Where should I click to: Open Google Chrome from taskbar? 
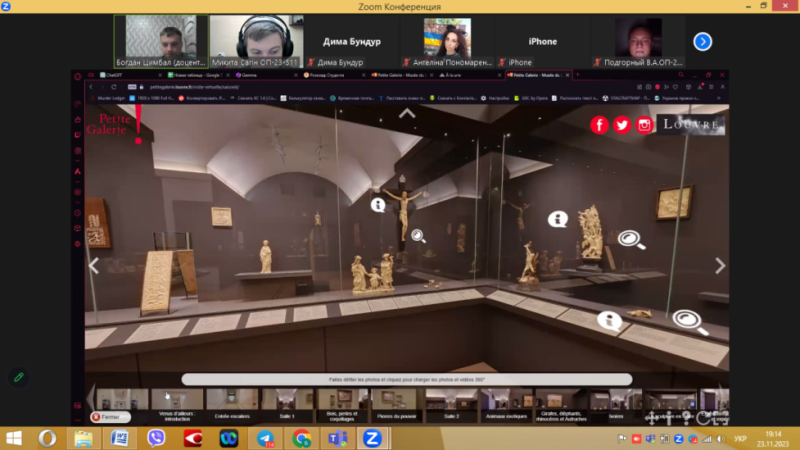pyautogui.click(x=302, y=438)
